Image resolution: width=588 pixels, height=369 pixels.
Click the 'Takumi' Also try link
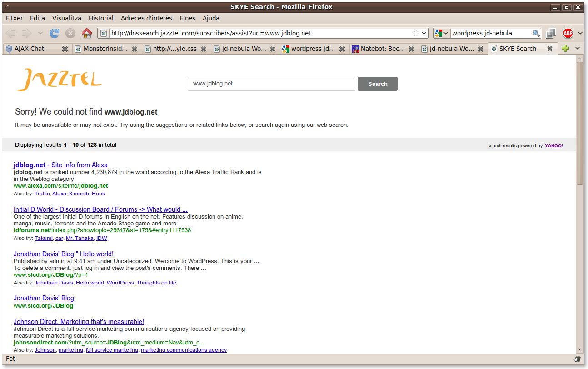click(44, 238)
